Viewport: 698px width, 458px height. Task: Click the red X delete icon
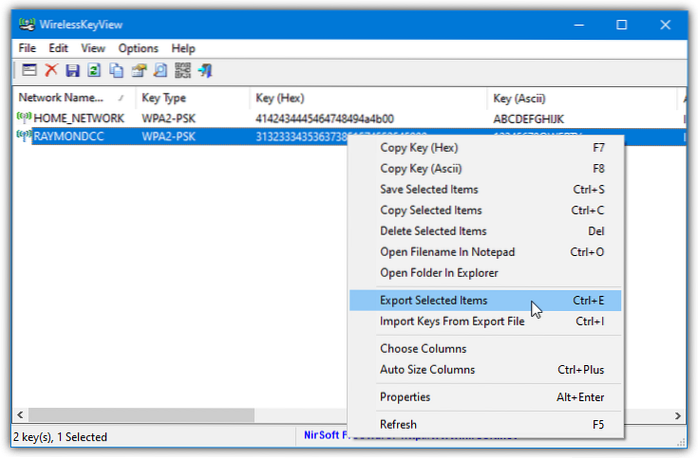click(x=51, y=70)
